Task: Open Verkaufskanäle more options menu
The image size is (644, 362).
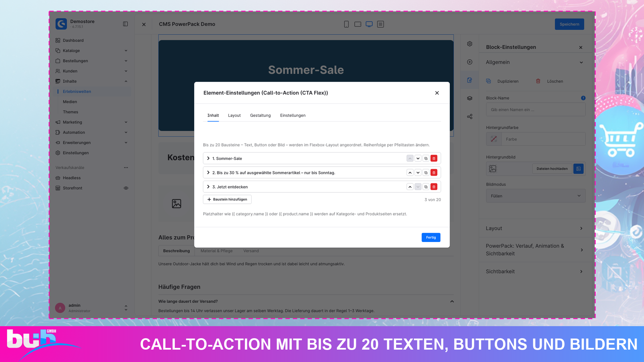Action: (x=126, y=168)
